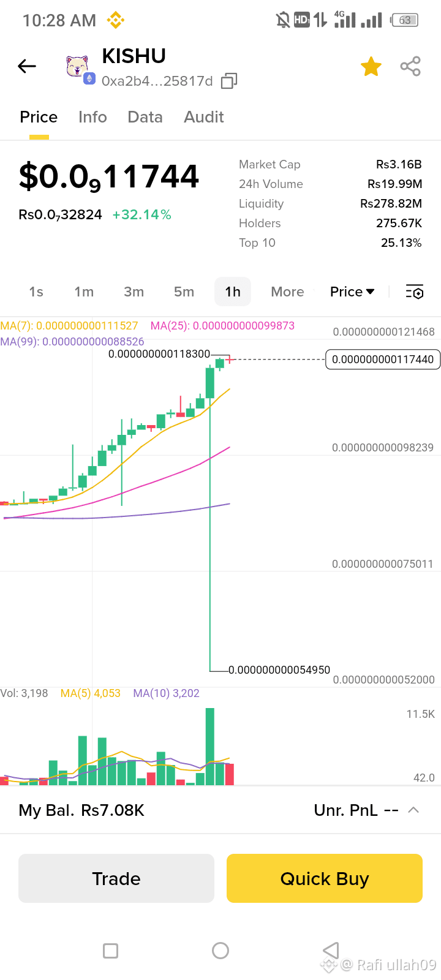Tap the MA(99) indicator label
Viewport: 441px width, 980px height.
pos(72,341)
